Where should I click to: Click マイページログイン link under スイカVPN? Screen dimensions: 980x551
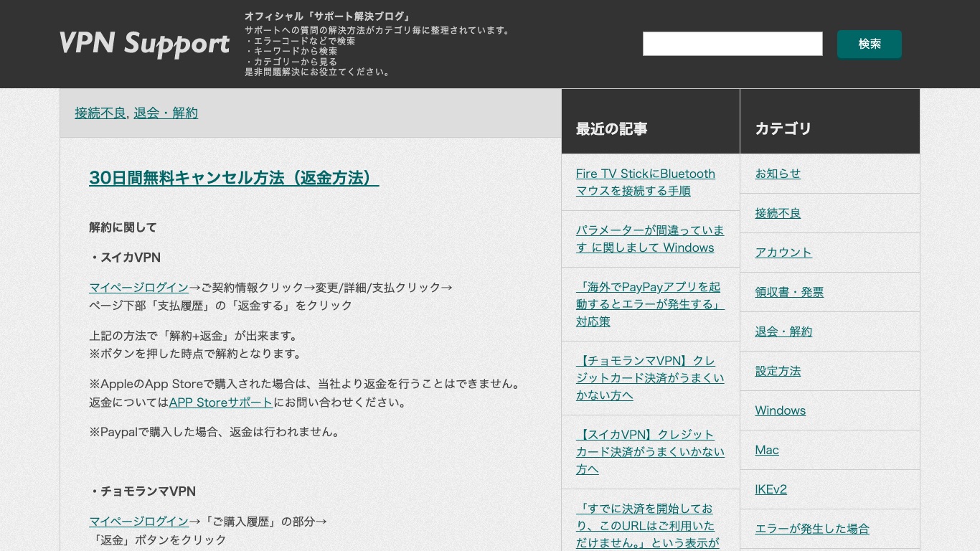139,287
